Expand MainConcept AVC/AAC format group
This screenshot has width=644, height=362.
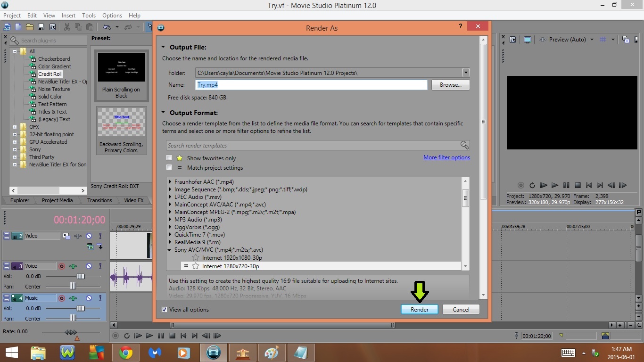tap(170, 205)
